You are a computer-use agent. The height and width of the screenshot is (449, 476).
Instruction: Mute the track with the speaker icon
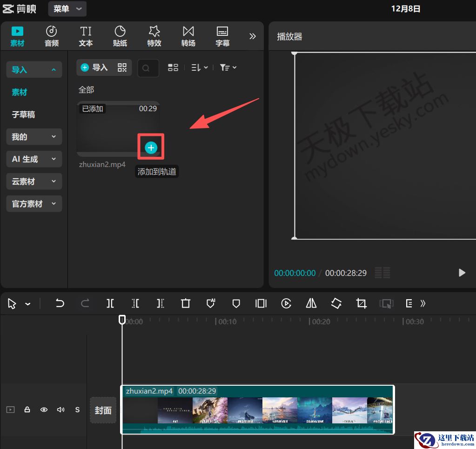60,409
